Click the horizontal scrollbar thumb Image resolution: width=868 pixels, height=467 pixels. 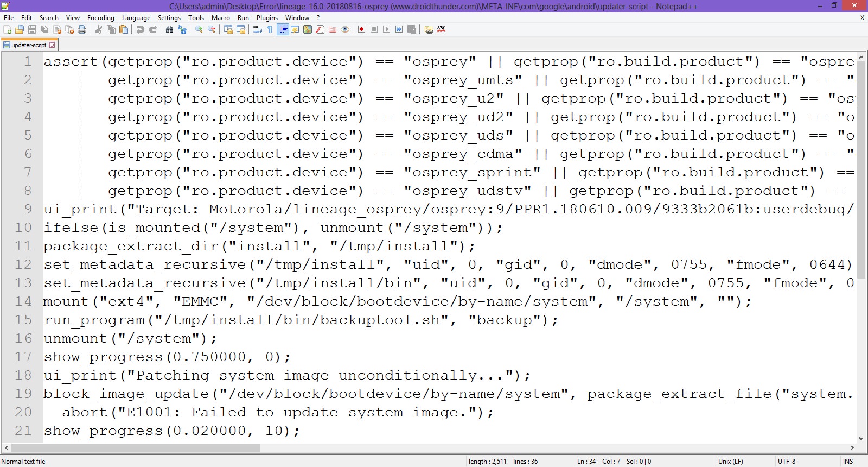tap(136, 448)
